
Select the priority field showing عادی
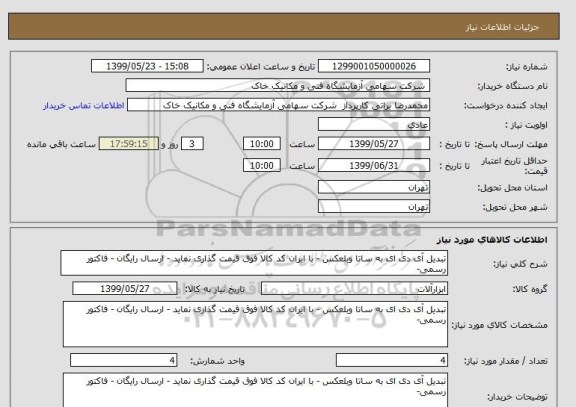[x=374, y=125]
